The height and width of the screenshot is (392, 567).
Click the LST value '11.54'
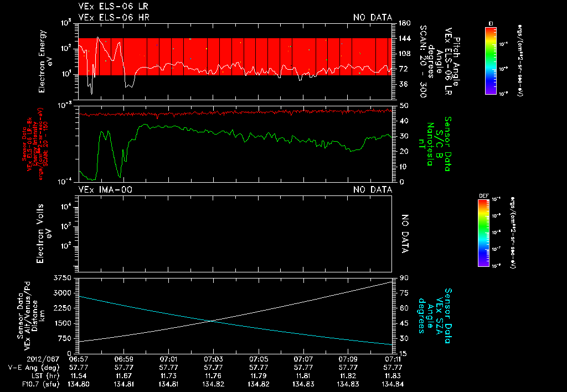(79, 376)
